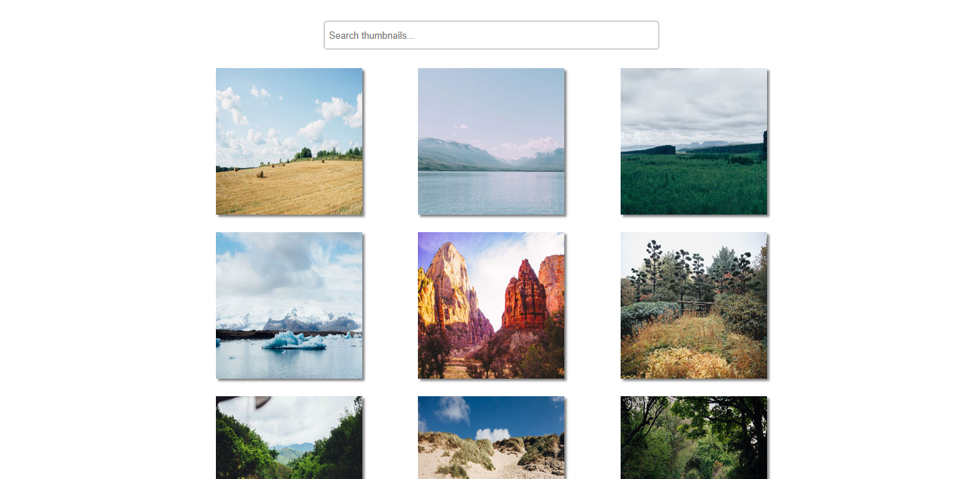Open the red rock canyon cliffs thumbnail

[x=491, y=305]
